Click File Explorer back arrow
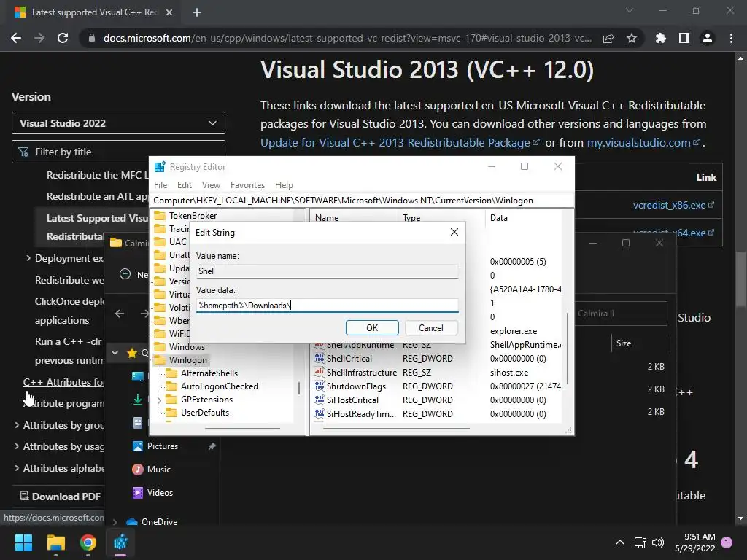 click(120, 314)
